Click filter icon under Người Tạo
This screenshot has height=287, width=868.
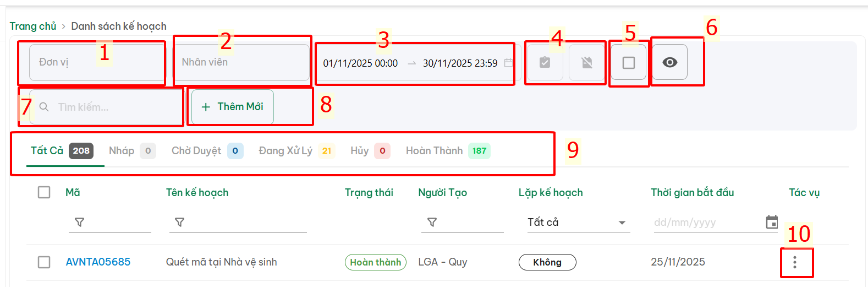(432, 222)
